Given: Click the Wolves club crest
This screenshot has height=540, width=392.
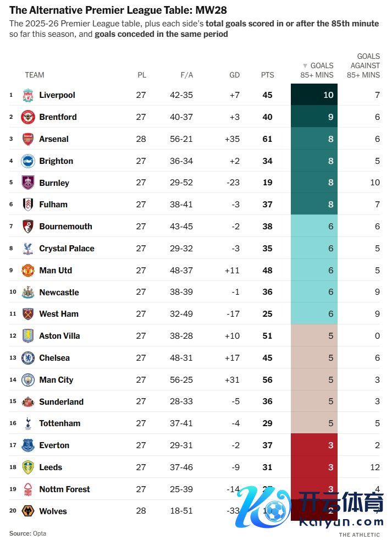Looking at the screenshot, I should [27, 511].
